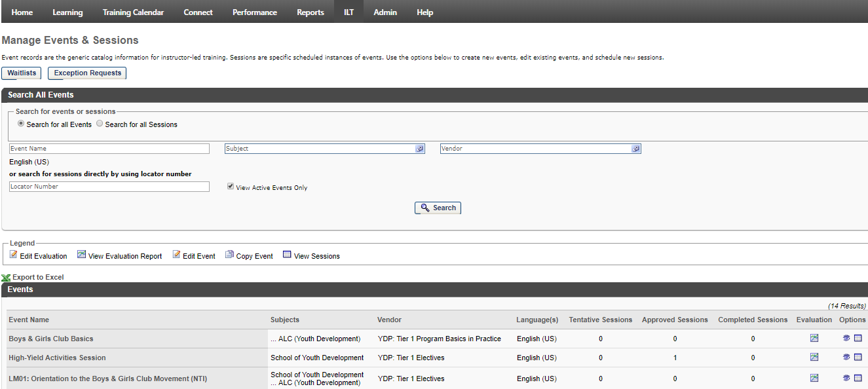Open evaluation report for LM01 Orientation event

click(x=814, y=378)
